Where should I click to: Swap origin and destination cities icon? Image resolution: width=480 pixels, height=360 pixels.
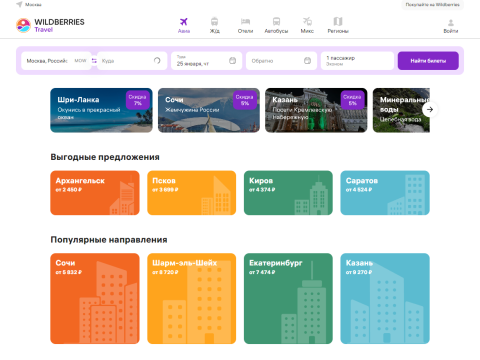pos(94,61)
